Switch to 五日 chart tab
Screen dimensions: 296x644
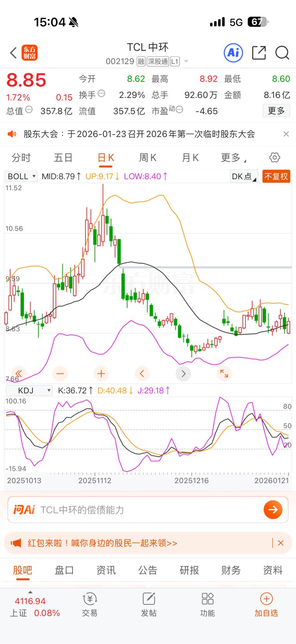coord(63,157)
